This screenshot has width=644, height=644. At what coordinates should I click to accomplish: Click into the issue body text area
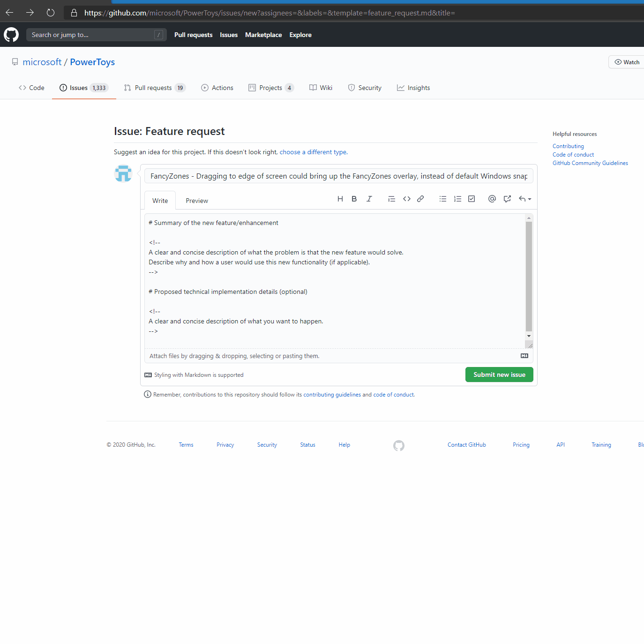coord(335,281)
